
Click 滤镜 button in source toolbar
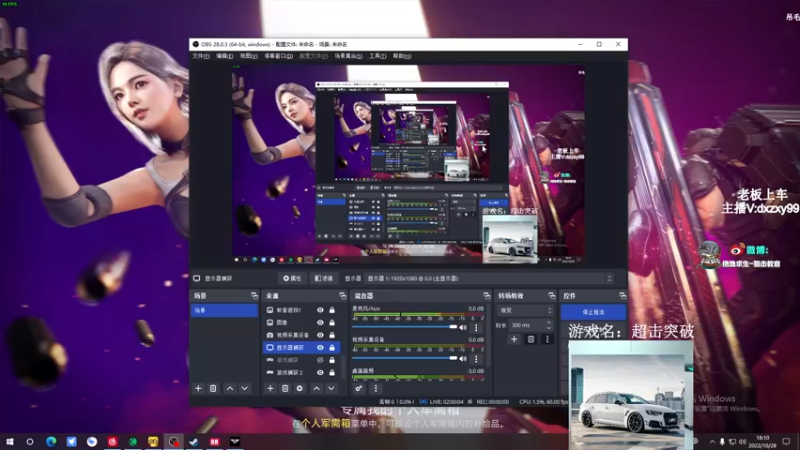324,279
